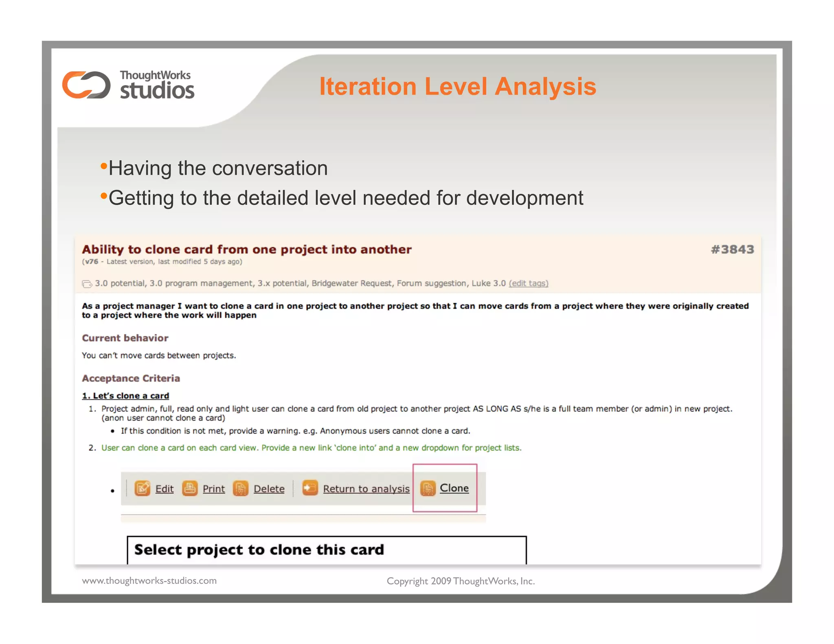Screen dimensions: 834x644
Task: Follow the Return to analysis link
Action: pos(366,488)
